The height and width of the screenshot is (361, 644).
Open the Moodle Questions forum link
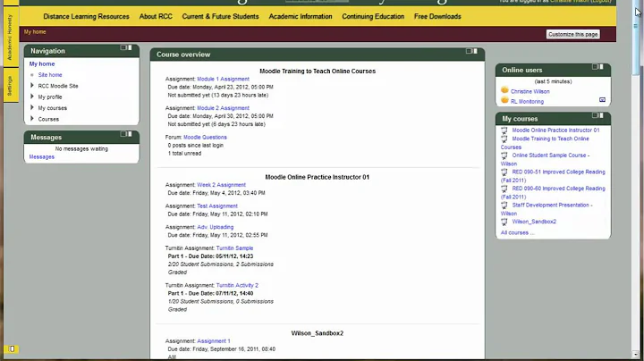pos(205,138)
